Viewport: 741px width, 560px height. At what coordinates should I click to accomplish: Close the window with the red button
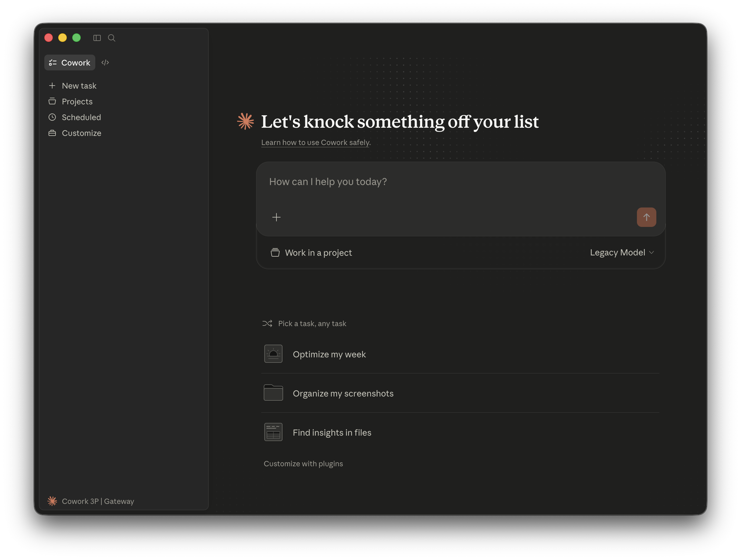49,38
